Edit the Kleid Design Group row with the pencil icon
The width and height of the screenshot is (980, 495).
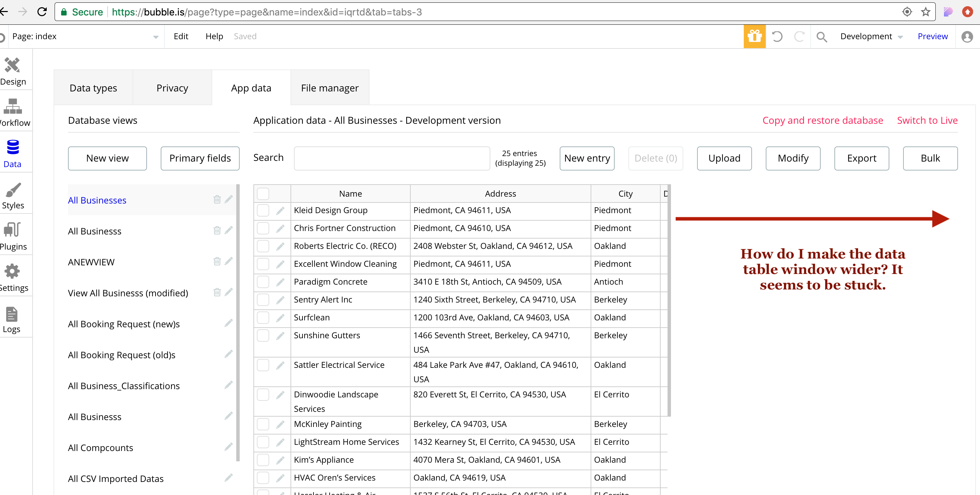click(281, 211)
